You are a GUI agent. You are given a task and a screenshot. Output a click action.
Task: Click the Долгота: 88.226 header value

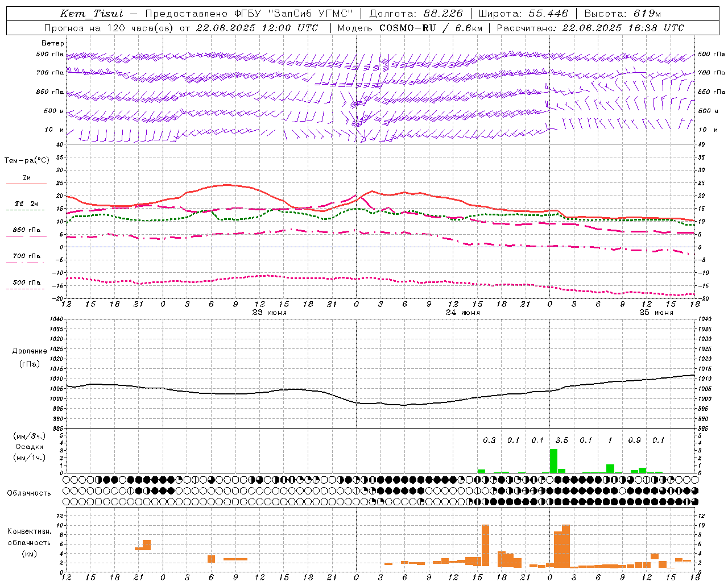point(416,14)
